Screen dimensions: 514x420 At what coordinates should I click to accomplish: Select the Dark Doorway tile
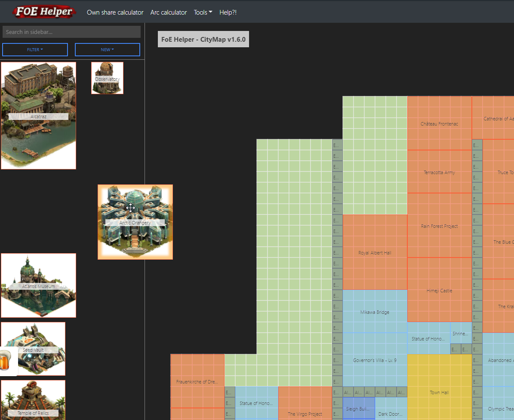tap(391, 409)
